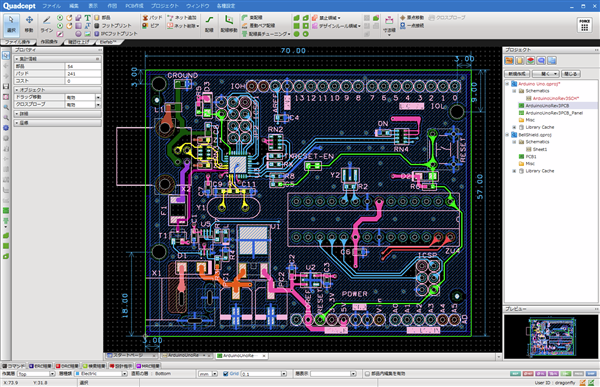Click the board preview thumbnail
The image size is (600, 387).
coord(551,336)
